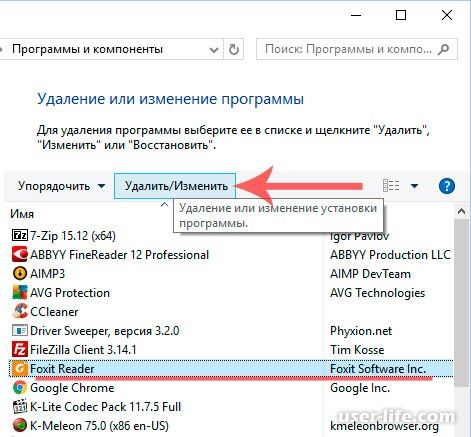Click publisher Google Inc.
Viewport: 471px width, 437px height.
point(360,388)
